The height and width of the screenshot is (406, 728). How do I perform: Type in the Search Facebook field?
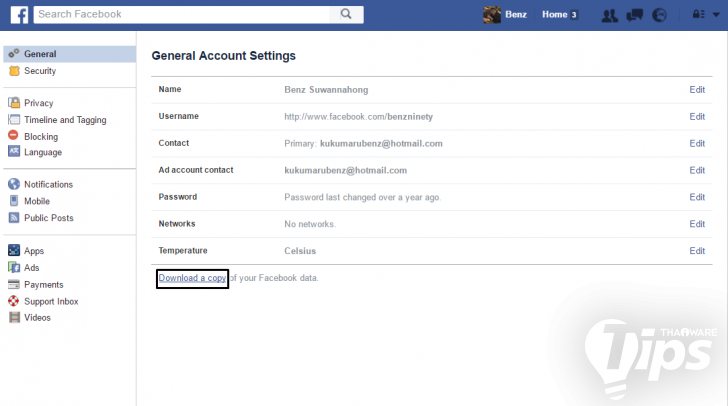(180, 14)
